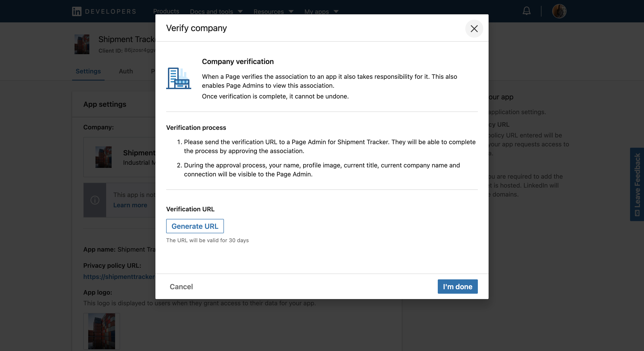Click the LinkedIn Developers logo
The width and height of the screenshot is (644, 351).
click(103, 11)
